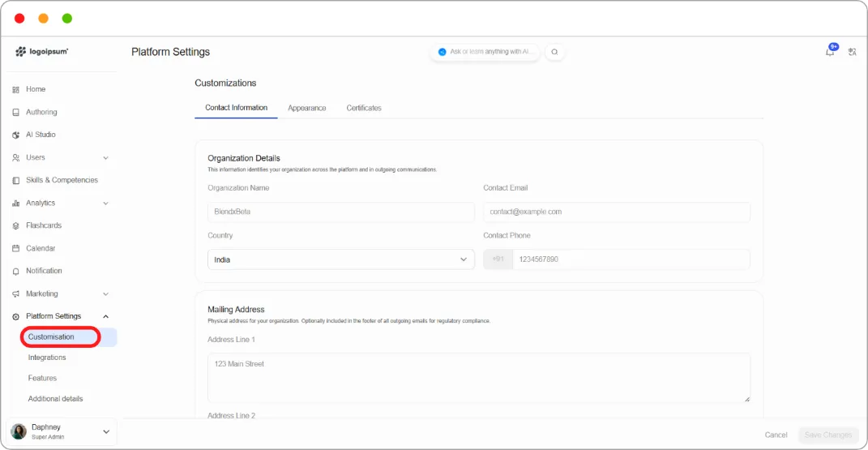The image size is (868, 450).
Task: Open the Features submenu item
Action: 43,378
